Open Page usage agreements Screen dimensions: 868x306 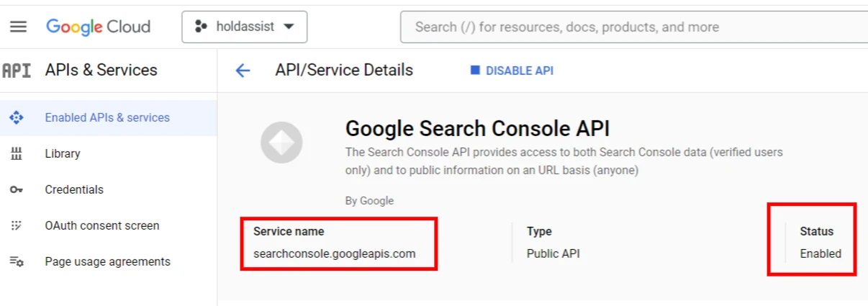pyautogui.click(x=108, y=261)
